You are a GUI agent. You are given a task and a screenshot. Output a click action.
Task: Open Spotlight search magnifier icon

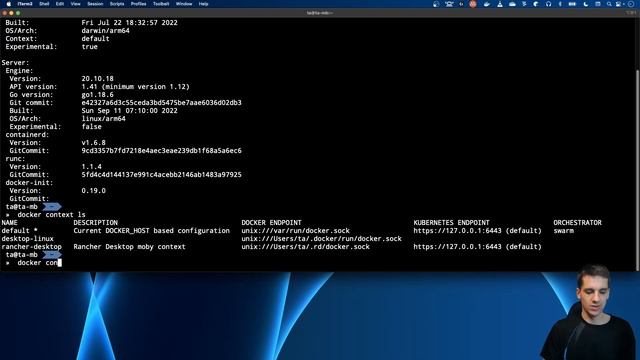tap(609, 4)
